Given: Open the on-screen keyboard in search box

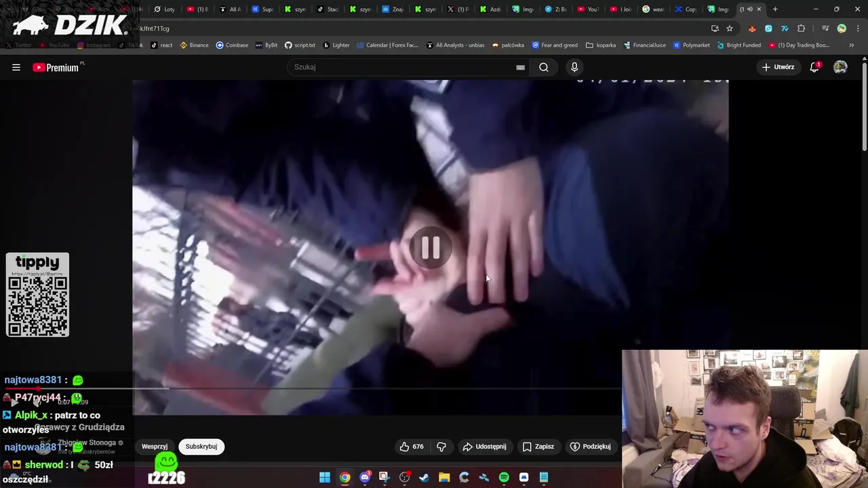Looking at the screenshot, I should 520,67.
